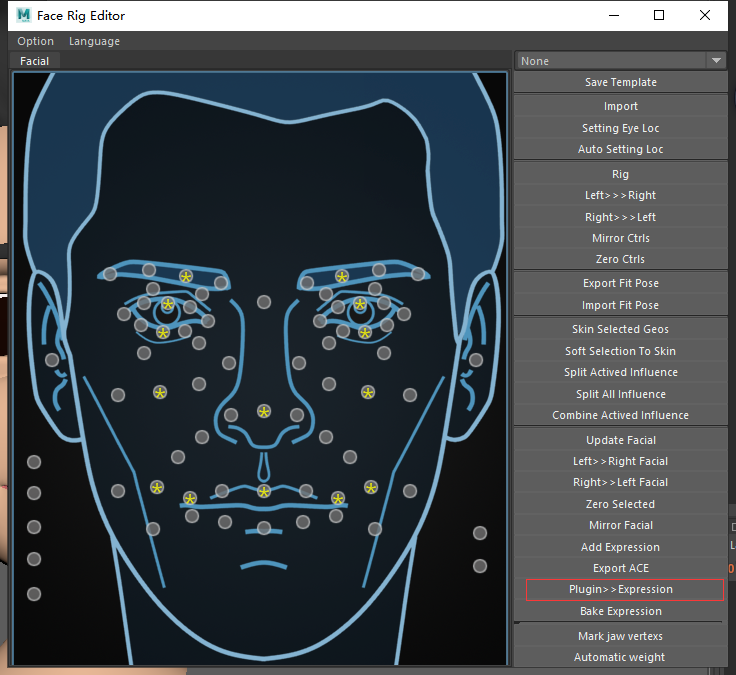Image resolution: width=736 pixels, height=675 pixels.
Task: Click Update Facial
Action: pos(621,440)
